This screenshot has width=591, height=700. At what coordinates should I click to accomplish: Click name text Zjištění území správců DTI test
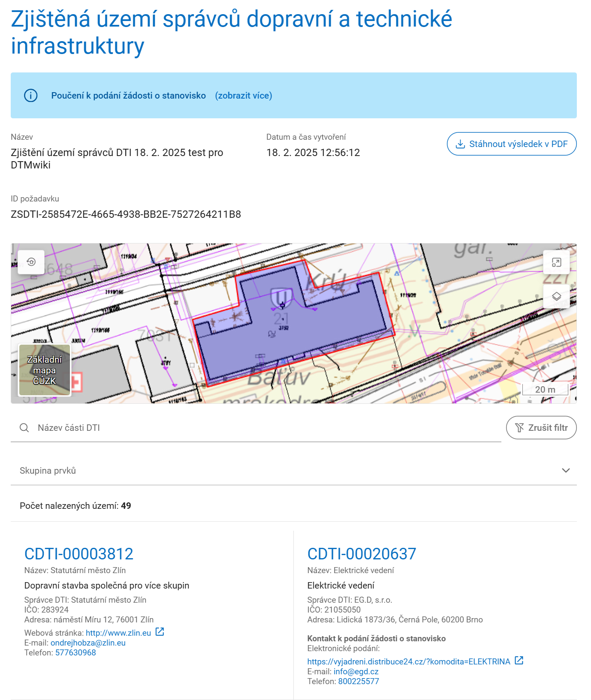coord(117,159)
